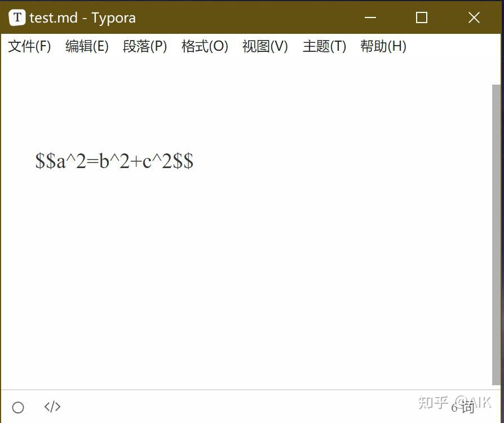This screenshot has height=423, width=504.
Task: Open the sidebar outline via the circle icon
Action: [18, 407]
